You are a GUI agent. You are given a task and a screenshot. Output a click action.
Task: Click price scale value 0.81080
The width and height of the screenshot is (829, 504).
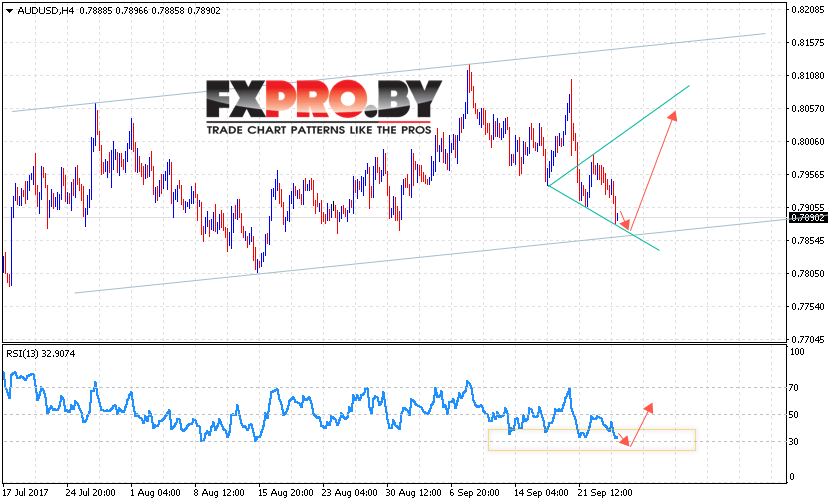pos(807,76)
